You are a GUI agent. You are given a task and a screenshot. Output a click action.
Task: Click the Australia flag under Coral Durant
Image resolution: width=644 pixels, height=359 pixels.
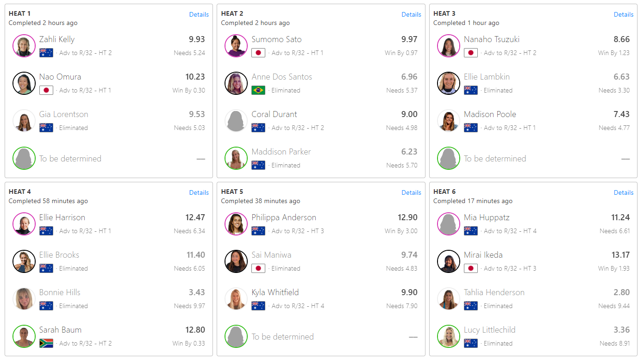click(x=258, y=128)
